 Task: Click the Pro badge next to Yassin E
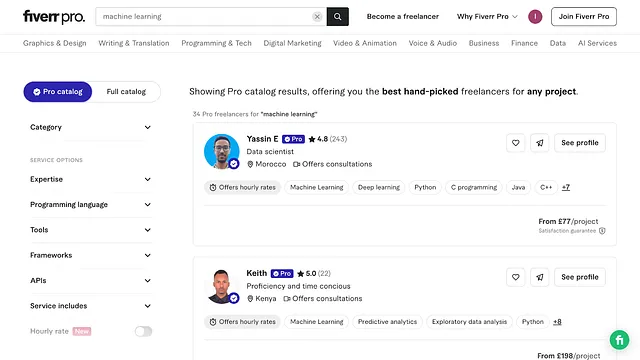click(x=293, y=139)
